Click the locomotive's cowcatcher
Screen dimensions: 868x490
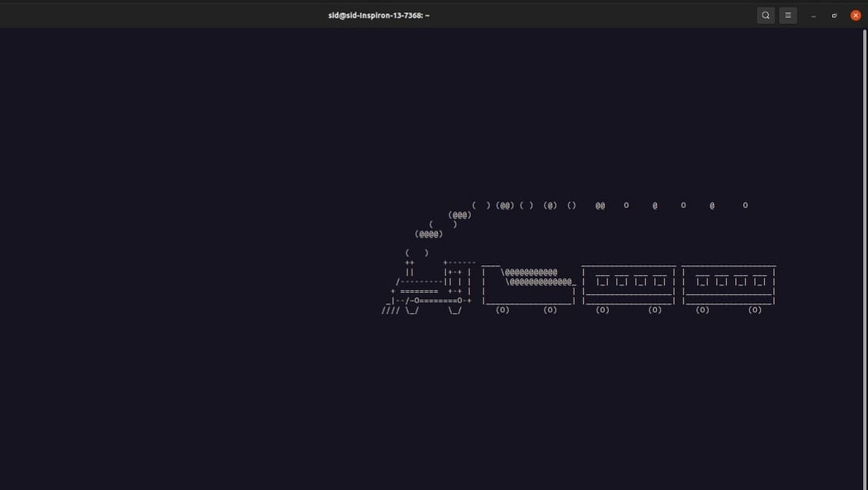click(x=389, y=310)
